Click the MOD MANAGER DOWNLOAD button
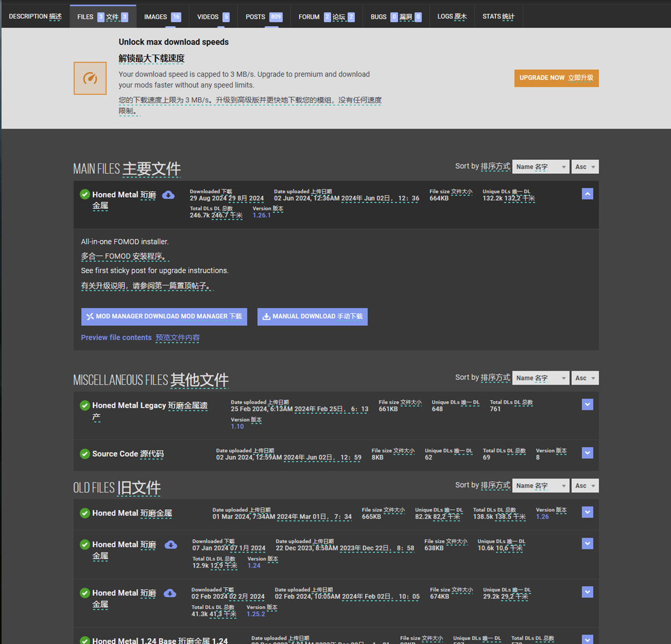 [164, 316]
